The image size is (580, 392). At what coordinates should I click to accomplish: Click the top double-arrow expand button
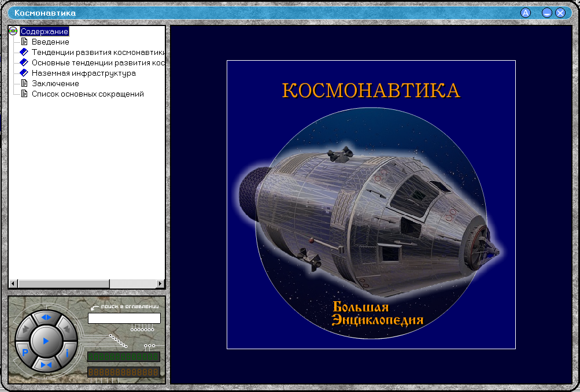point(46,317)
